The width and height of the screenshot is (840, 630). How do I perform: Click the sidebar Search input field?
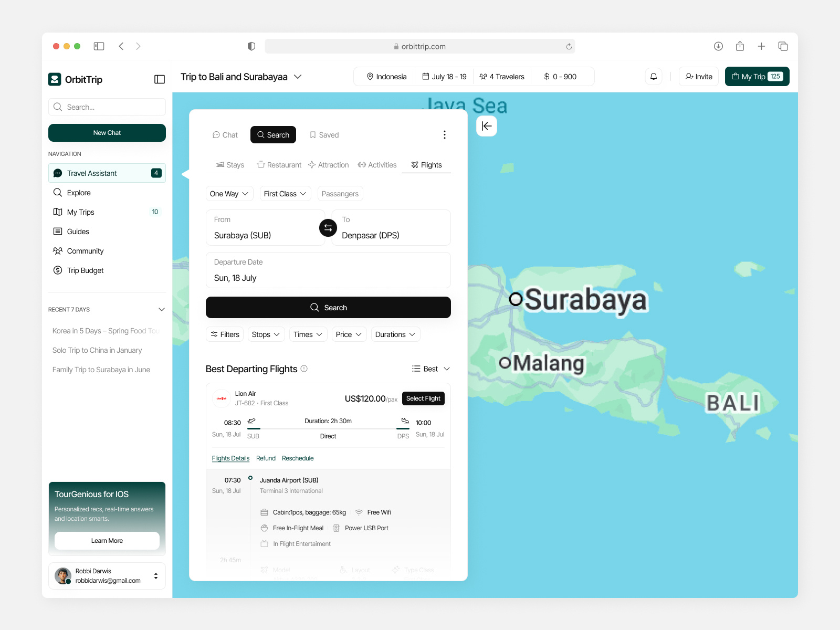(107, 107)
